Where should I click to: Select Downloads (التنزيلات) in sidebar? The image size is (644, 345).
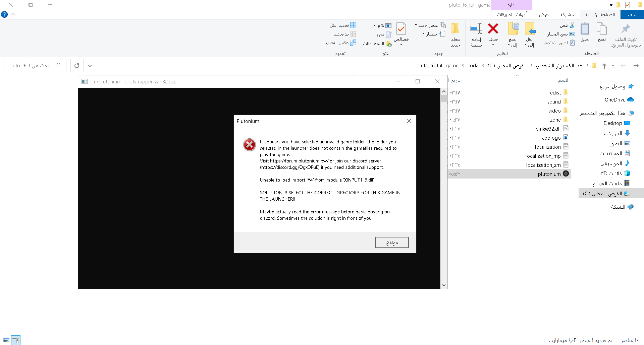coord(617,133)
